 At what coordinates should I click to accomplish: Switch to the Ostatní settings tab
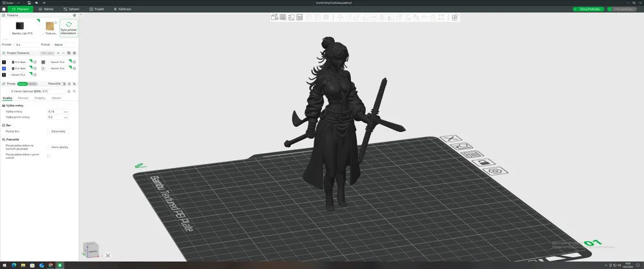click(56, 98)
